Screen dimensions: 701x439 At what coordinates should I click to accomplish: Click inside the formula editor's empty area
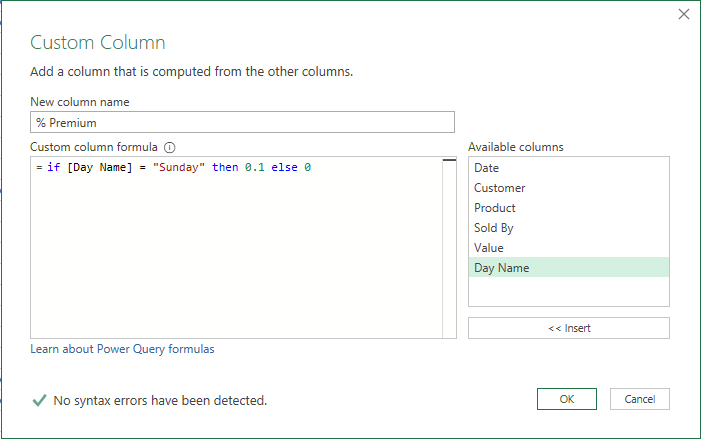236,260
